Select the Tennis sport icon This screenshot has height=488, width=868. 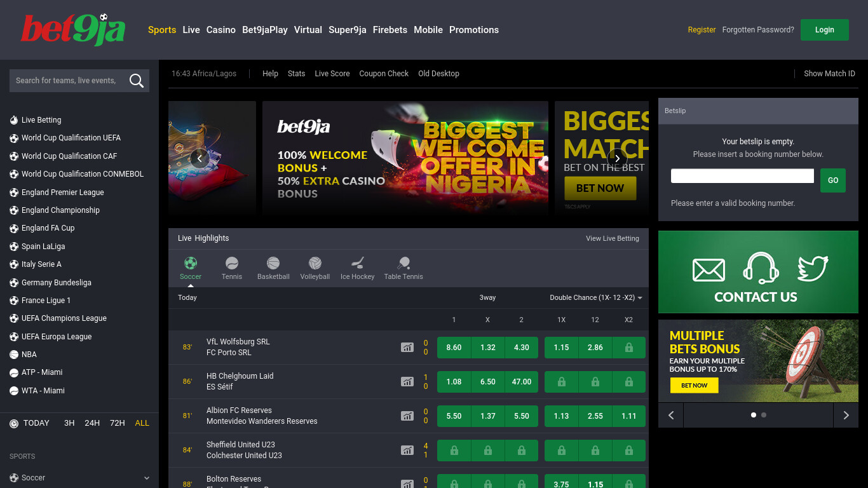(x=232, y=263)
